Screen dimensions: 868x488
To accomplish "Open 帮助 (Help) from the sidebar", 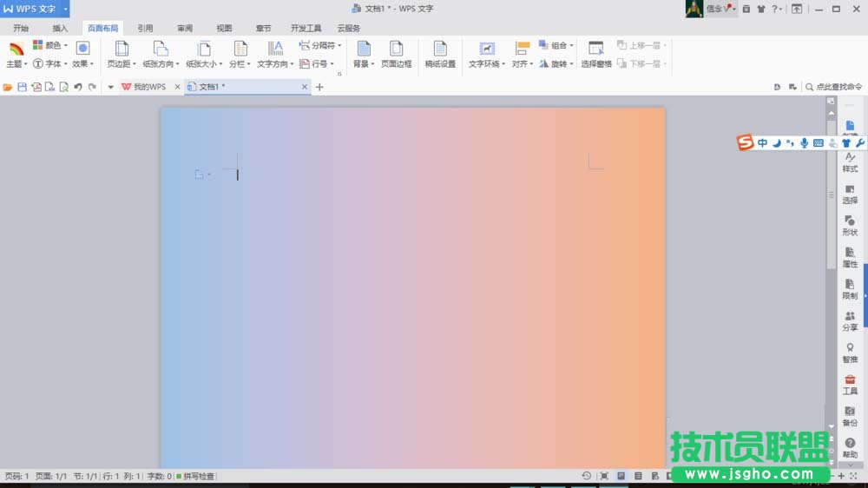I will [850, 448].
